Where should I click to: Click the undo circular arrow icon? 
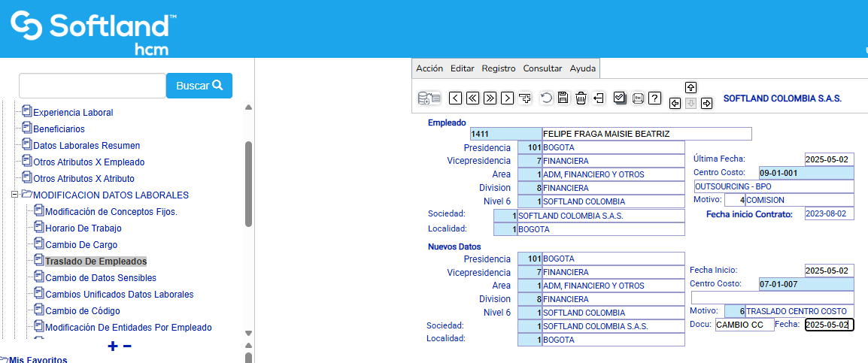pyautogui.click(x=546, y=98)
